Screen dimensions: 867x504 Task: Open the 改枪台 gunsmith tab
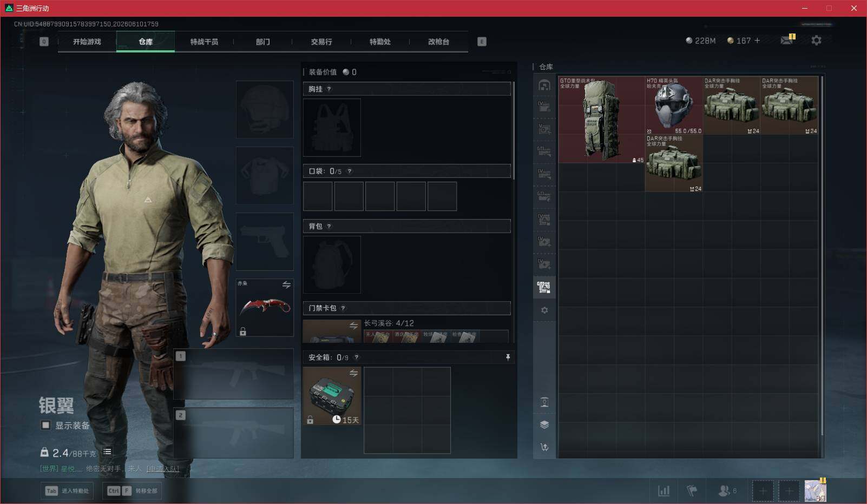[438, 42]
